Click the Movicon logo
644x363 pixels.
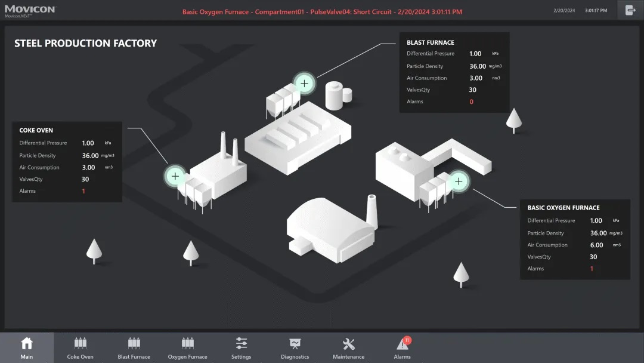(x=30, y=11)
